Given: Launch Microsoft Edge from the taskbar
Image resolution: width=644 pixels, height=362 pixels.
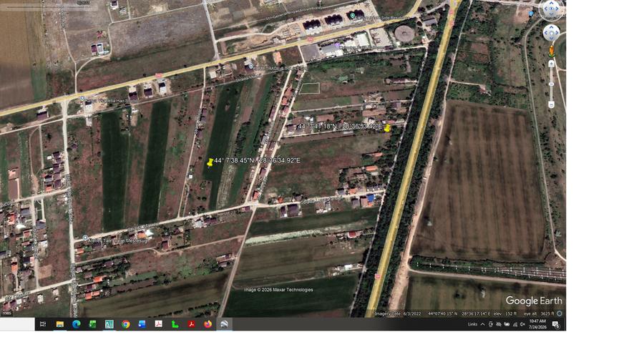Looking at the screenshot, I should [76, 324].
